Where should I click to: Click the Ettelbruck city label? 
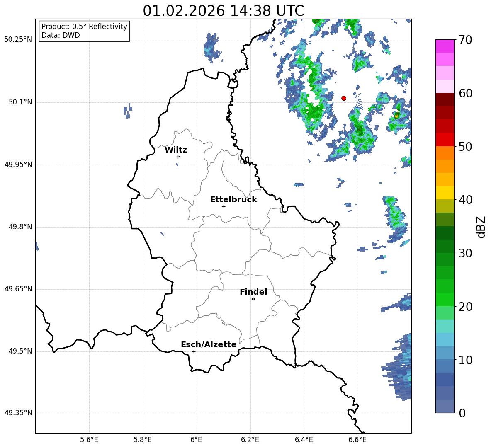pos(233,200)
